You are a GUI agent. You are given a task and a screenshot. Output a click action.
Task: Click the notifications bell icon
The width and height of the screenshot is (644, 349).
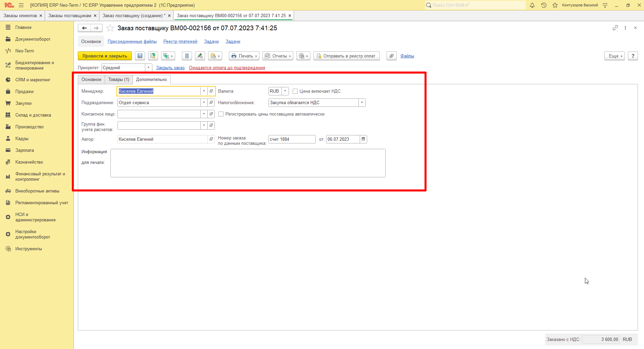pyautogui.click(x=532, y=5)
